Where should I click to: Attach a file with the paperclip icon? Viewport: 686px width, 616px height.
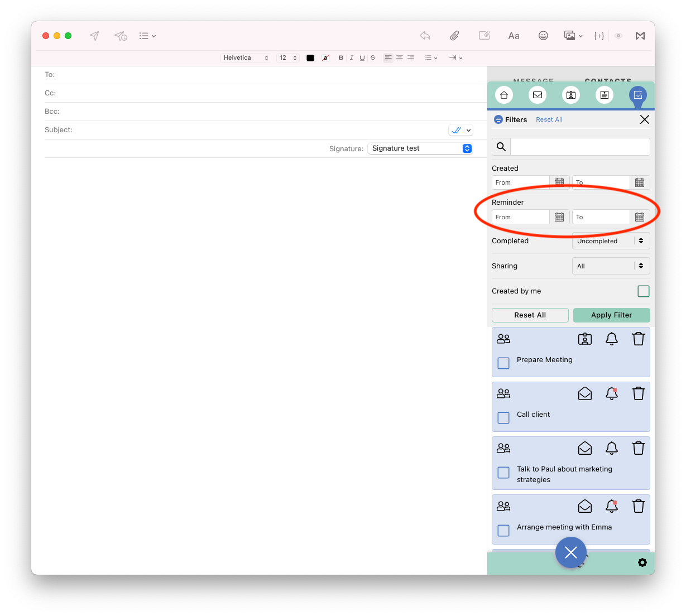click(455, 36)
